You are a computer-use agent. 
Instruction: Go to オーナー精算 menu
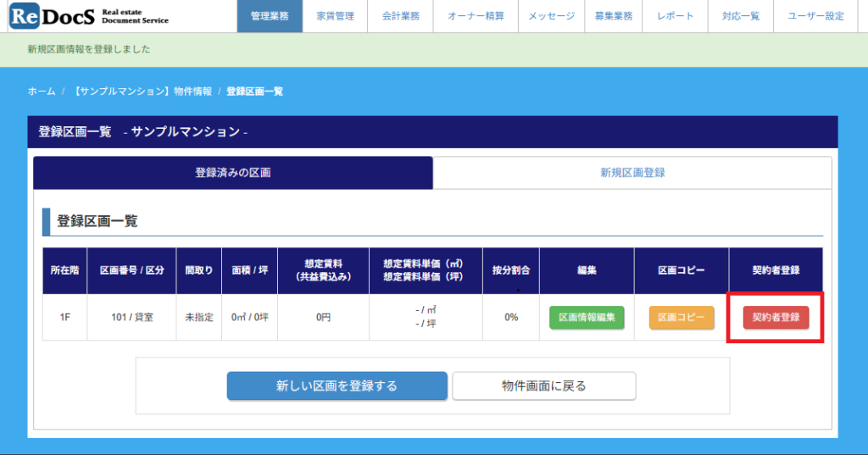475,16
